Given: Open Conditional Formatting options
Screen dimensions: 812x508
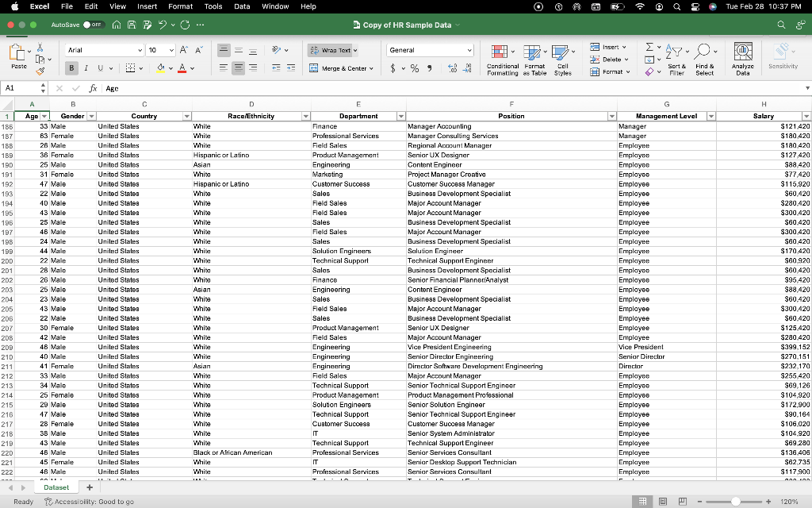Looking at the screenshot, I should [x=500, y=57].
